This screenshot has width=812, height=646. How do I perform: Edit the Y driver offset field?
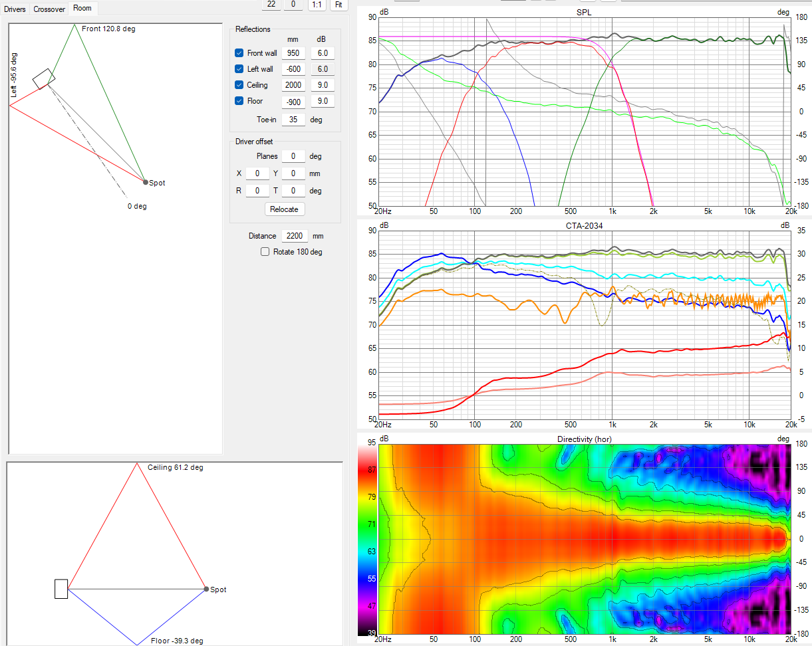point(293,173)
